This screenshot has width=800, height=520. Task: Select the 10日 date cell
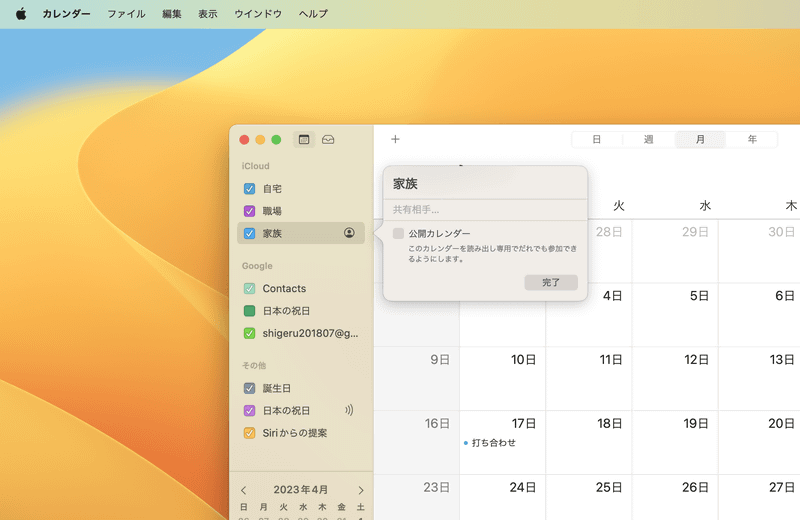pyautogui.click(x=503, y=379)
